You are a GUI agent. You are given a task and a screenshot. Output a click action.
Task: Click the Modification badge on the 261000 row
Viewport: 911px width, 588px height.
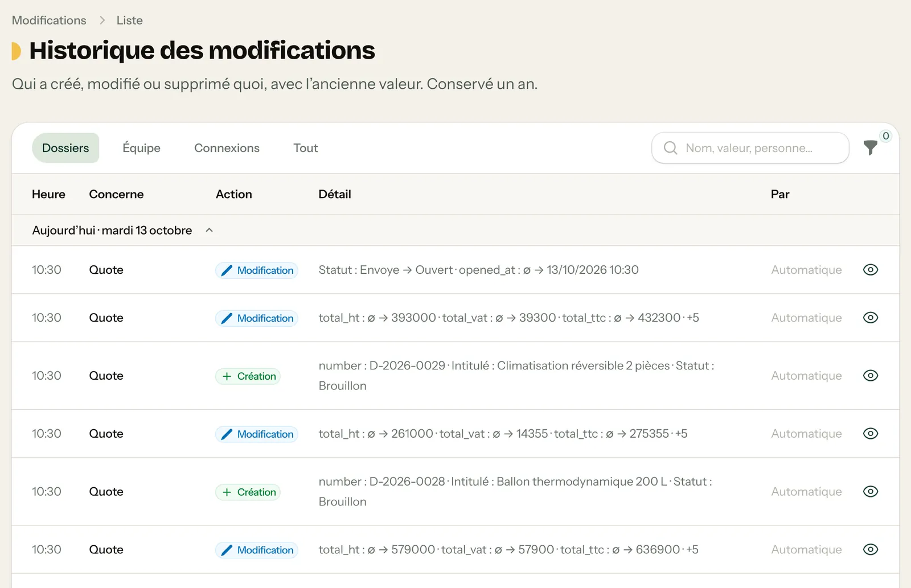(257, 434)
